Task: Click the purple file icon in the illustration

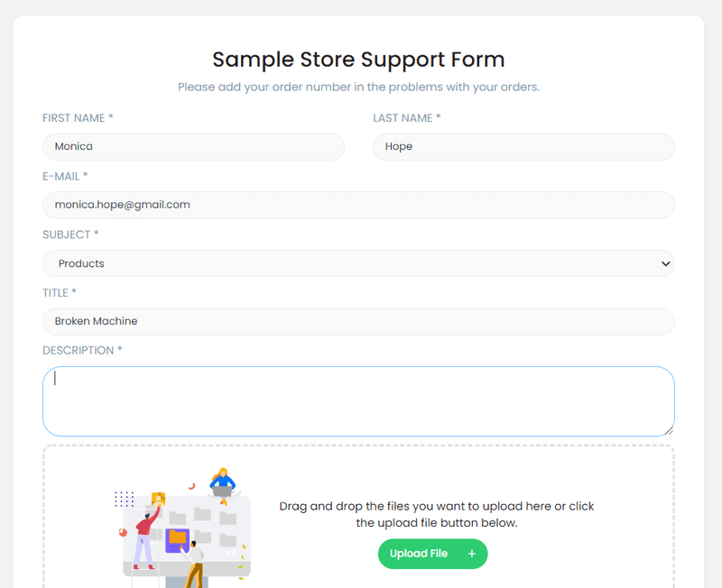Action: pyautogui.click(x=178, y=539)
